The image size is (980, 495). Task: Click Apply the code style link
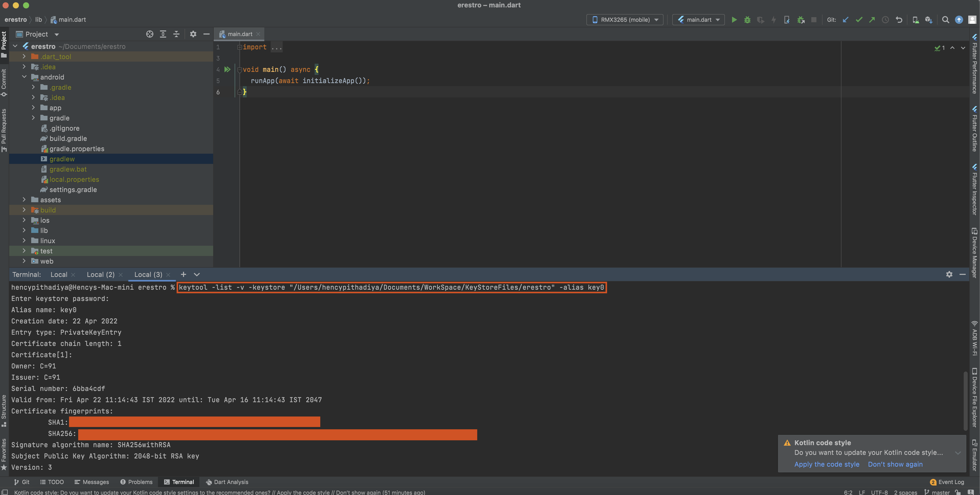[827, 464]
